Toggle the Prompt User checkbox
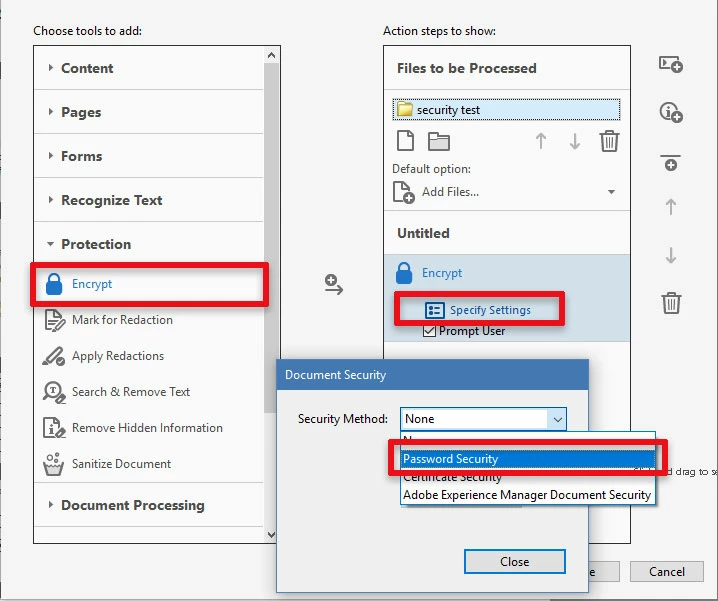 coord(429,331)
